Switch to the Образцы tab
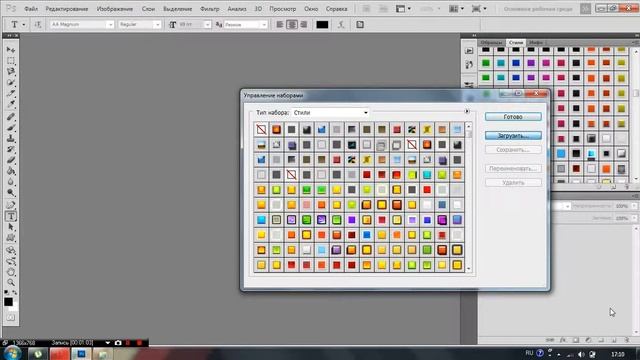 (491, 42)
